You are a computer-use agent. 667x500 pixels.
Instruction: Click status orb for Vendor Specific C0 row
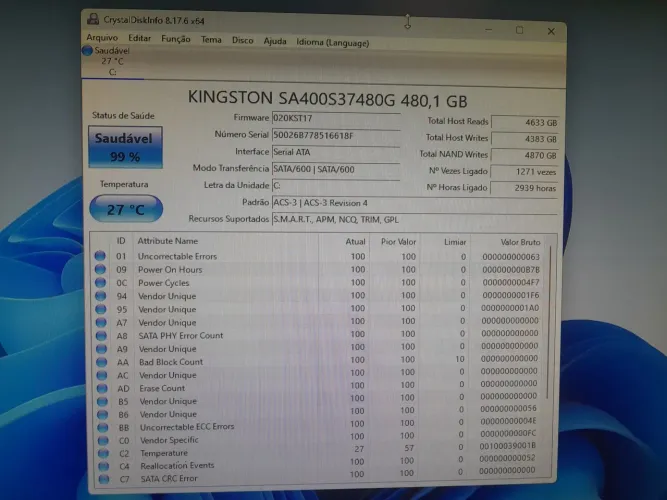click(103, 440)
